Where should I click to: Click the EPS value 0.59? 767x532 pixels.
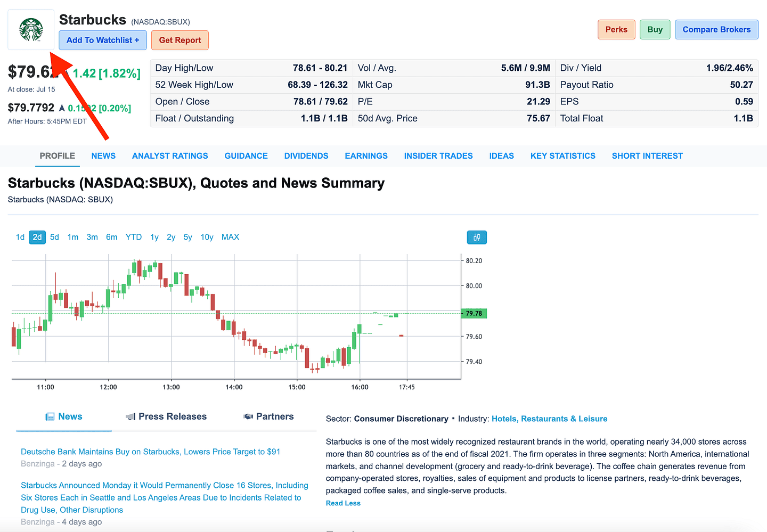744,101
